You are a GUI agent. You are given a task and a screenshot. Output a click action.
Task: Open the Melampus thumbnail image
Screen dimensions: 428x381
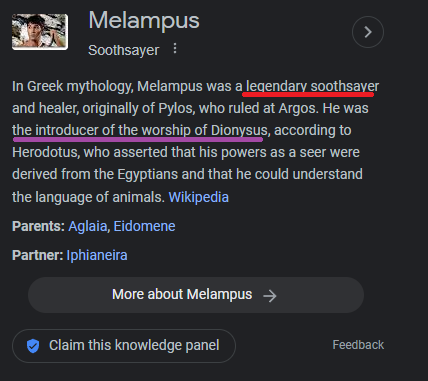click(x=40, y=32)
